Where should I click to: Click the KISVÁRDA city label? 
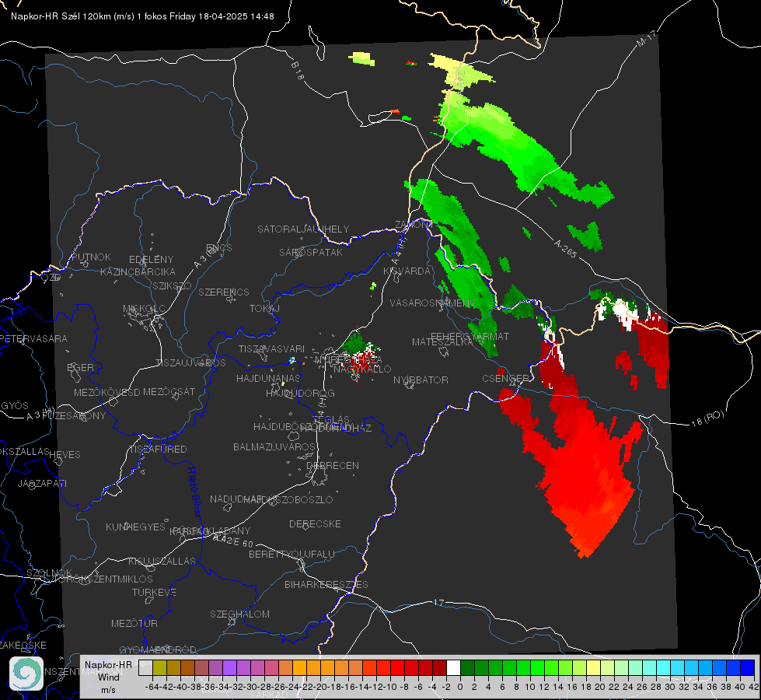pyautogui.click(x=407, y=271)
